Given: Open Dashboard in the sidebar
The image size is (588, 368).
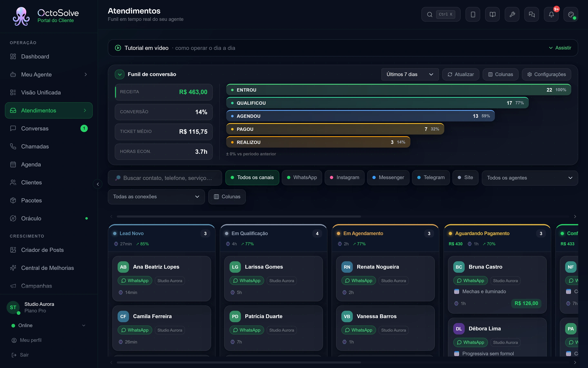Looking at the screenshot, I should [49, 56].
